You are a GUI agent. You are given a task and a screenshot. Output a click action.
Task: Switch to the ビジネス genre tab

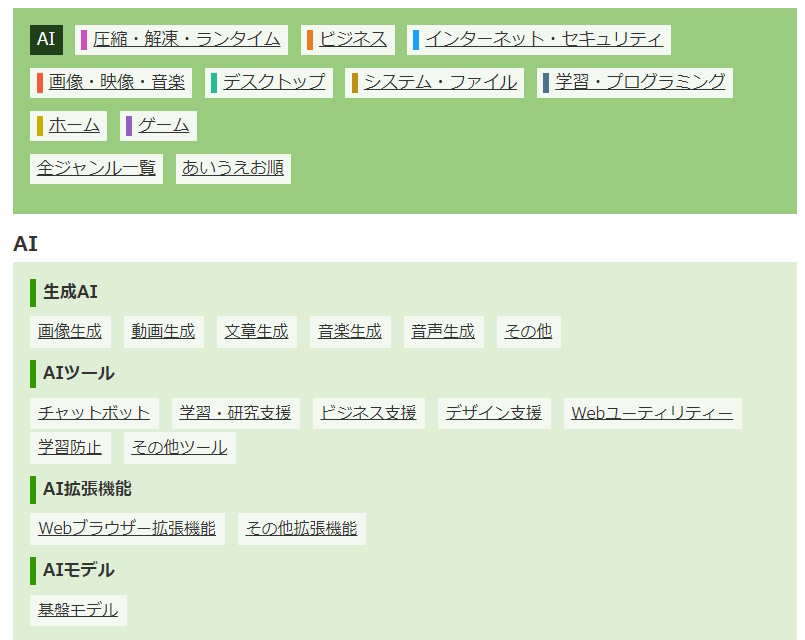352,38
